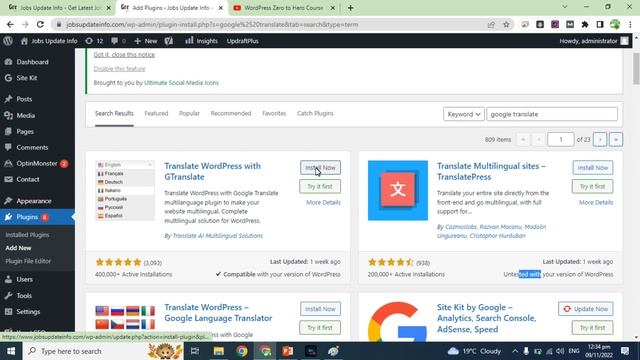Click 'Got it, close this notice' link

tap(124, 55)
